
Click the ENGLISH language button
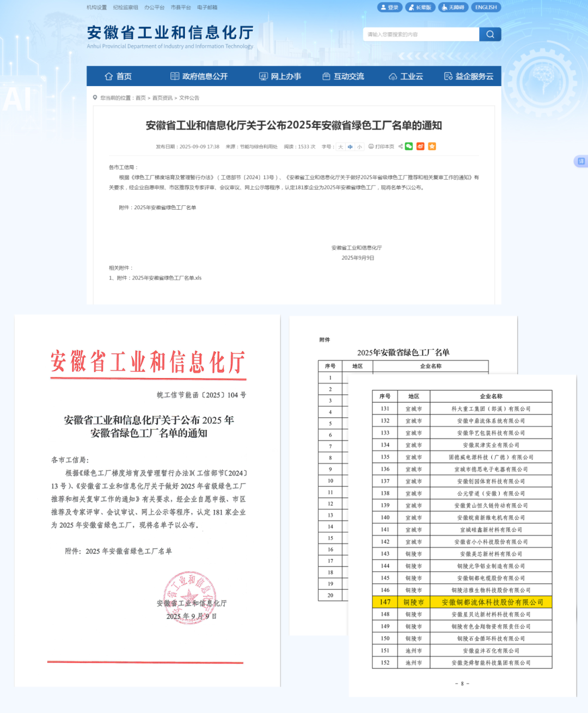(x=486, y=8)
